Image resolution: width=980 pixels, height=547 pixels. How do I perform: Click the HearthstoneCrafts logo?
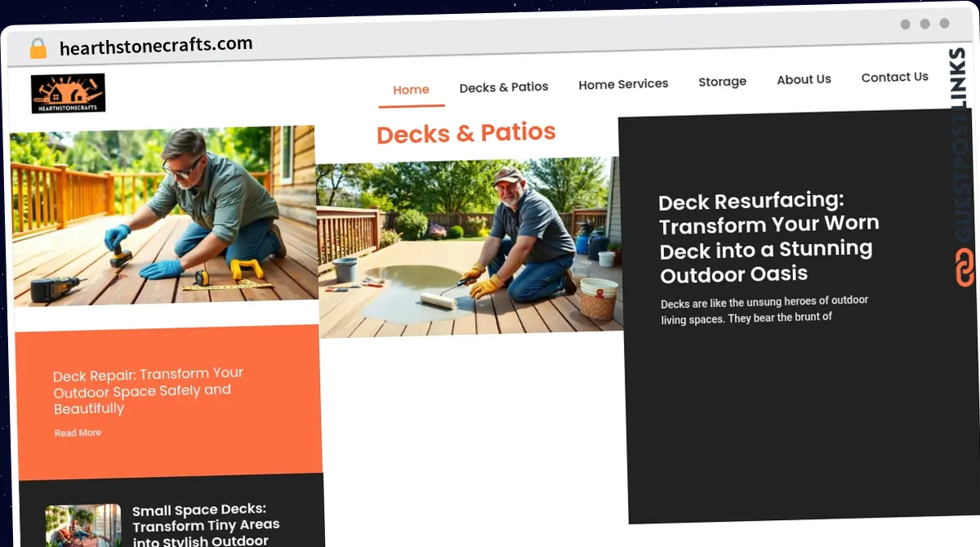click(69, 93)
